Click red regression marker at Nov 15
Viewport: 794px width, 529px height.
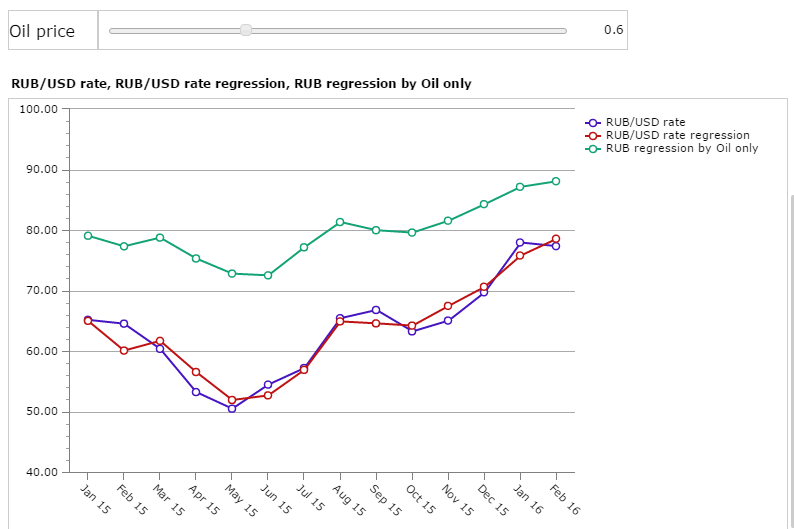tap(448, 306)
